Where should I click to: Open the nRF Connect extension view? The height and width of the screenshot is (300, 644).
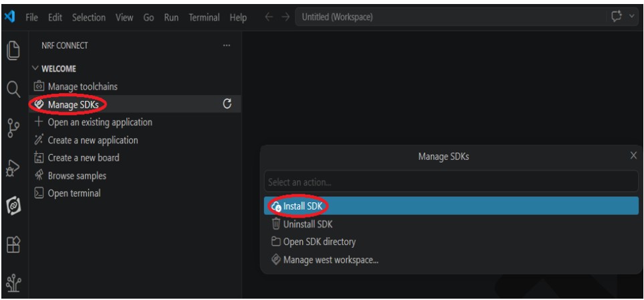[x=13, y=206]
